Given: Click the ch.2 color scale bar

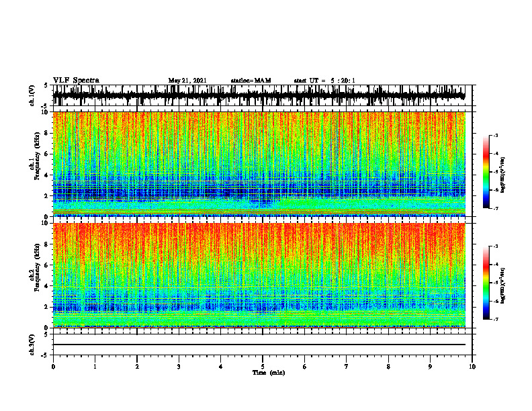Looking at the screenshot, I should (486, 283).
